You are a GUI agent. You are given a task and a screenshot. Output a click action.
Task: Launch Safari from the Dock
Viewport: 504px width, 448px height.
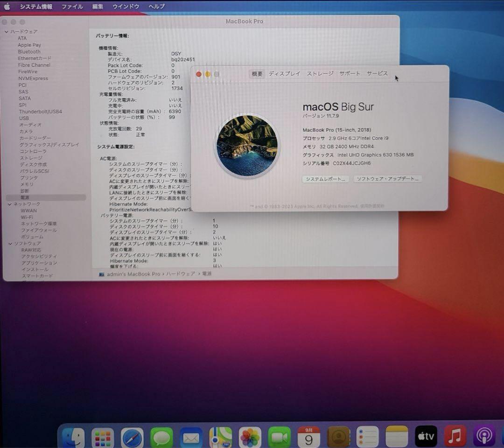click(132, 438)
